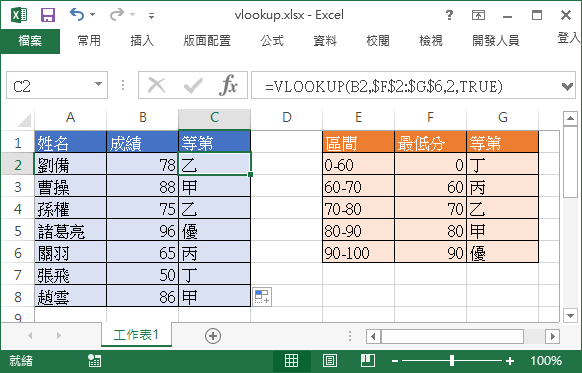Undo the last action
Image resolution: width=582 pixels, height=373 pixels.
click(x=77, y=14)
